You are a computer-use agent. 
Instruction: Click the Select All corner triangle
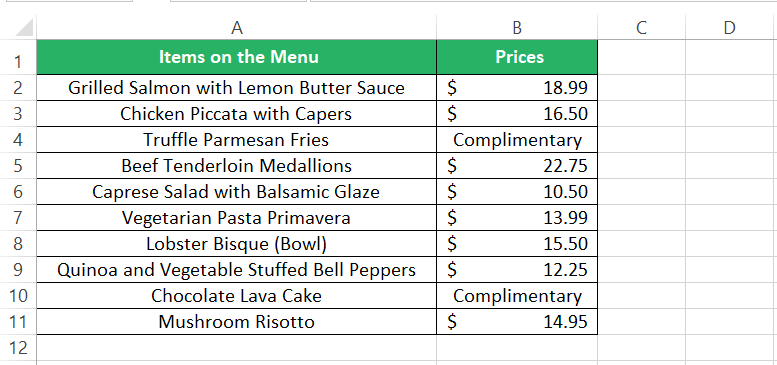click(24, 28)
